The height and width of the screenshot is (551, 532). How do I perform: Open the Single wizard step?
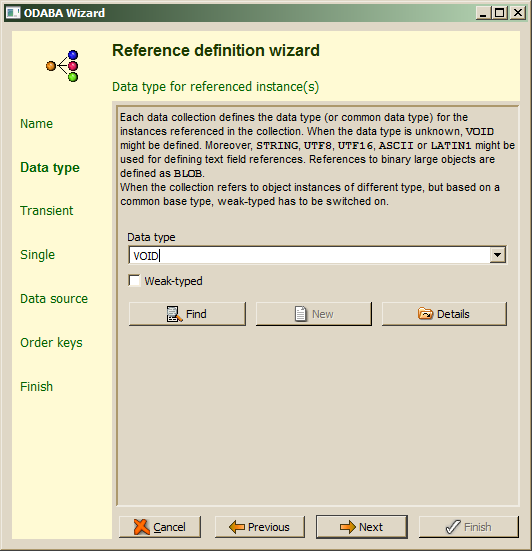click(x=38, y=255)
